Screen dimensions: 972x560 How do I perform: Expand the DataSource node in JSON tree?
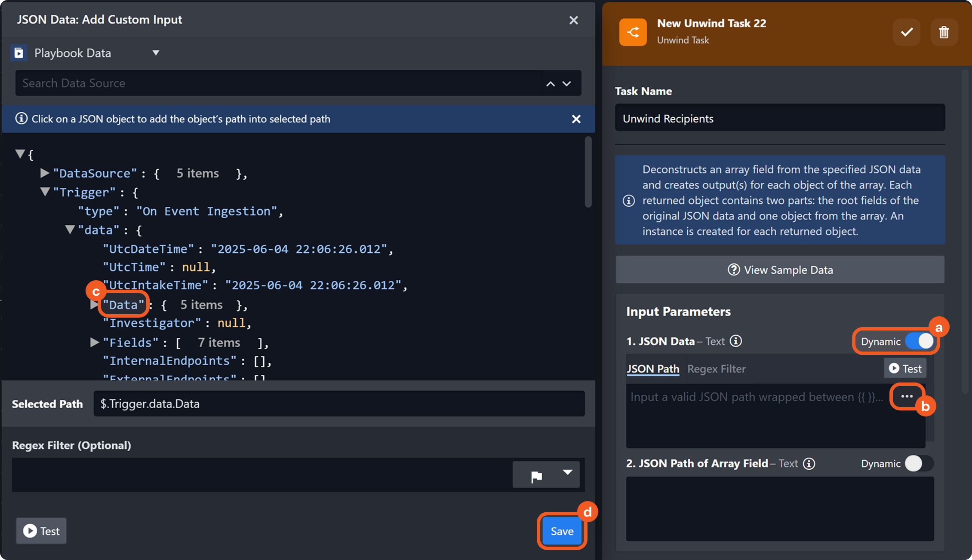click(x=44, y=173)
